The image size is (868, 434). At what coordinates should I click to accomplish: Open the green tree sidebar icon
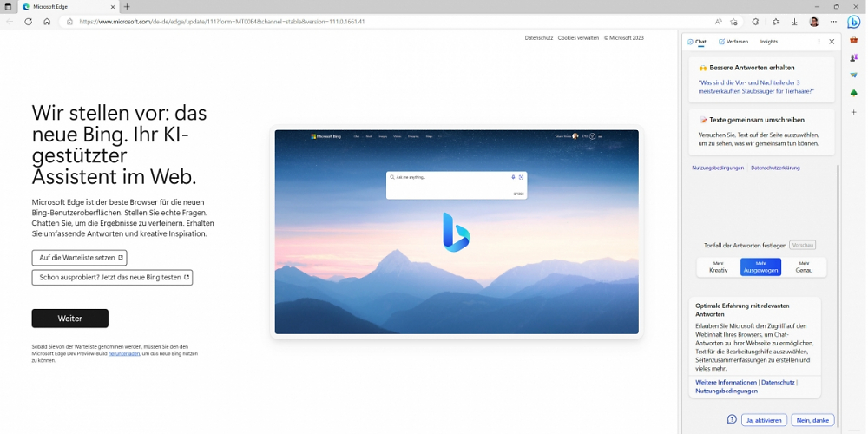[853, 93]
